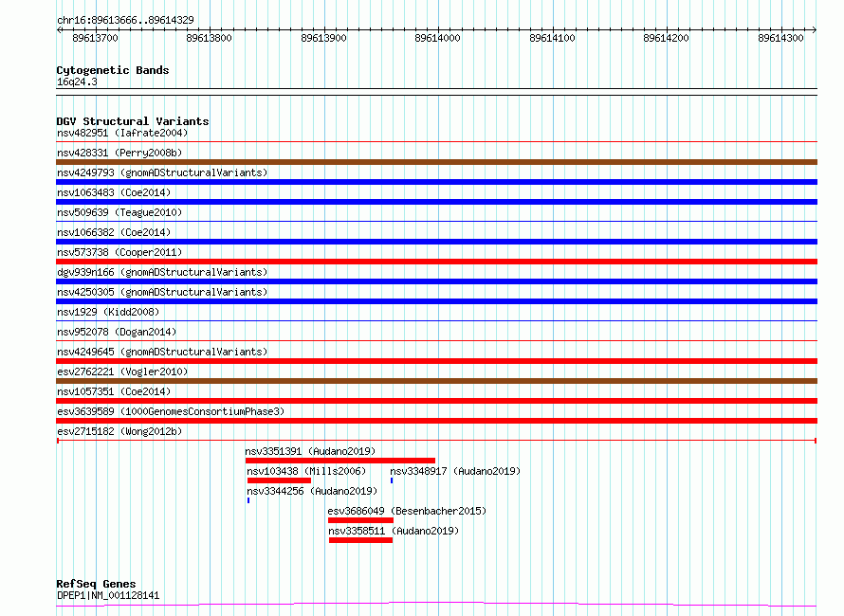Click the small blue marker under nsv3348917
This screenshot has width=844, height=616.
392,480
